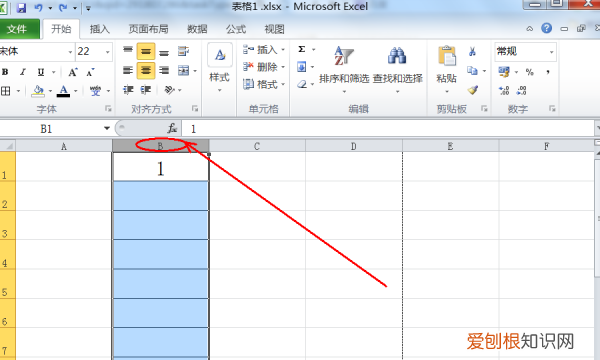Apply the font color A swatch
This screenshot has width=600, height=360.
coord(64,91)
